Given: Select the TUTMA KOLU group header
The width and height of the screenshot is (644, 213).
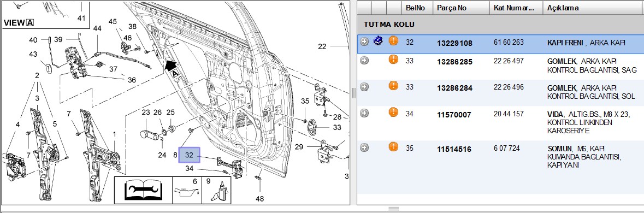Looking at the screenshot, I should tap(500, 25).
